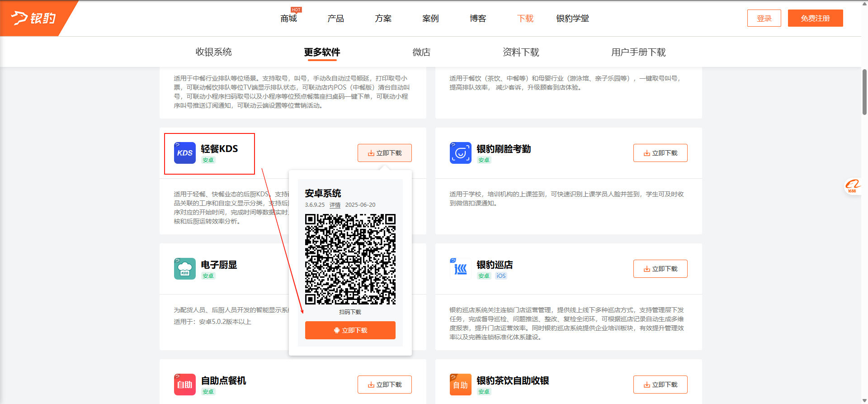Viewport: 868px width, 404px height.
Task: Click 立即下载 for 自助点餐机
Action: [385, 385]
